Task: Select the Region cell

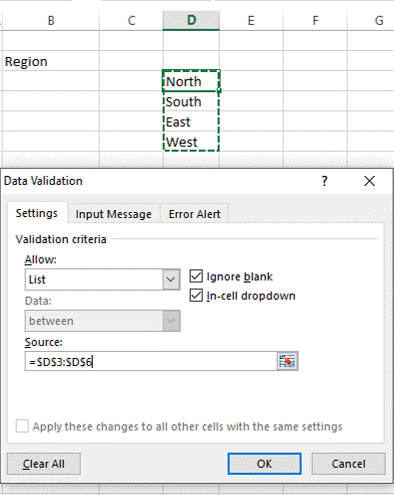Action: click(51, 61)
